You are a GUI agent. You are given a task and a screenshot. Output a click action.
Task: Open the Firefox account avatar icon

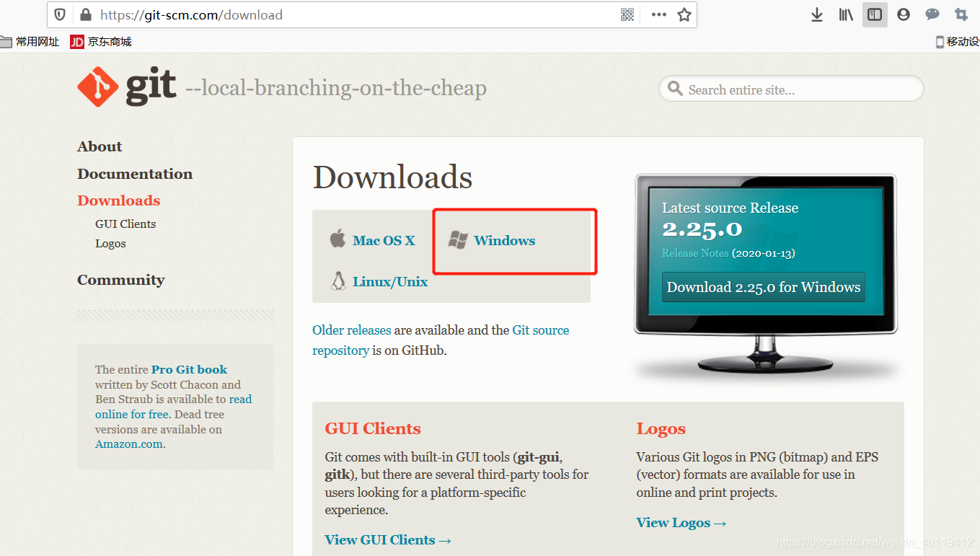(904, 14)
